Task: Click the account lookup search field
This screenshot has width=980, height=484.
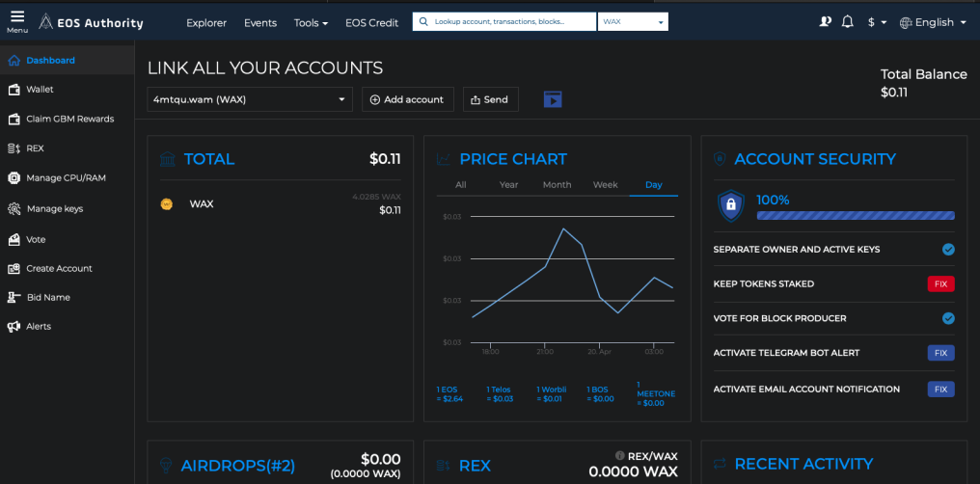Action: [504, 22]
